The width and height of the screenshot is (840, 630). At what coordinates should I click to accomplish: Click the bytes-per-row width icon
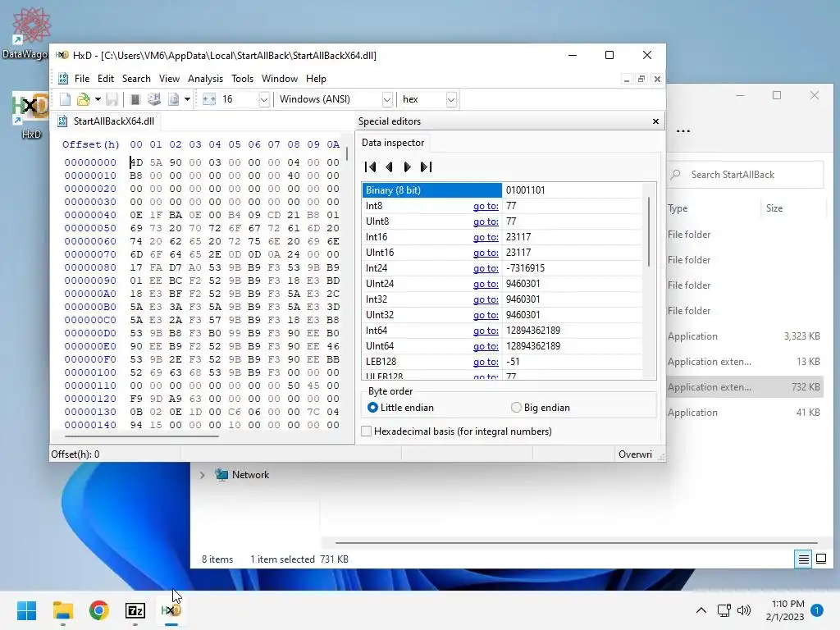[x=209, y=99]
